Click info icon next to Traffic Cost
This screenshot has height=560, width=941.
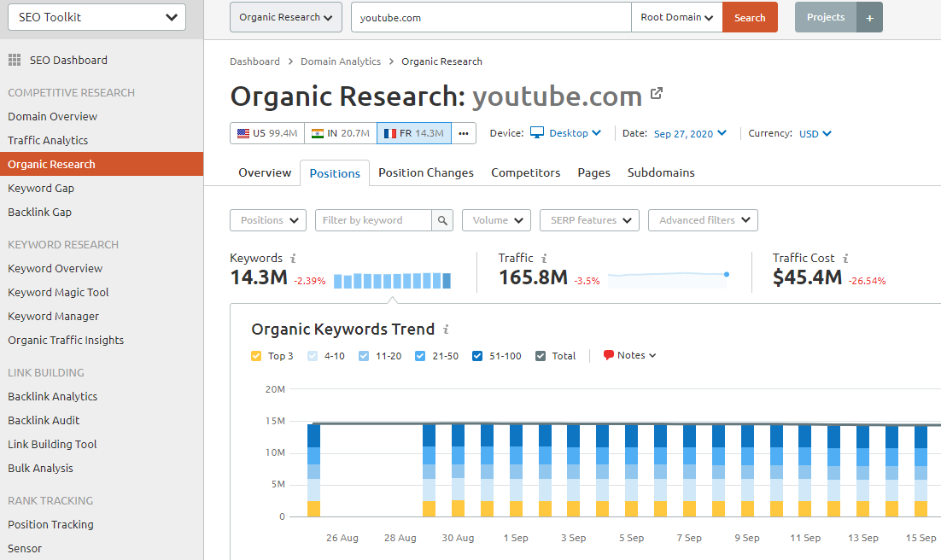point(845,258)
